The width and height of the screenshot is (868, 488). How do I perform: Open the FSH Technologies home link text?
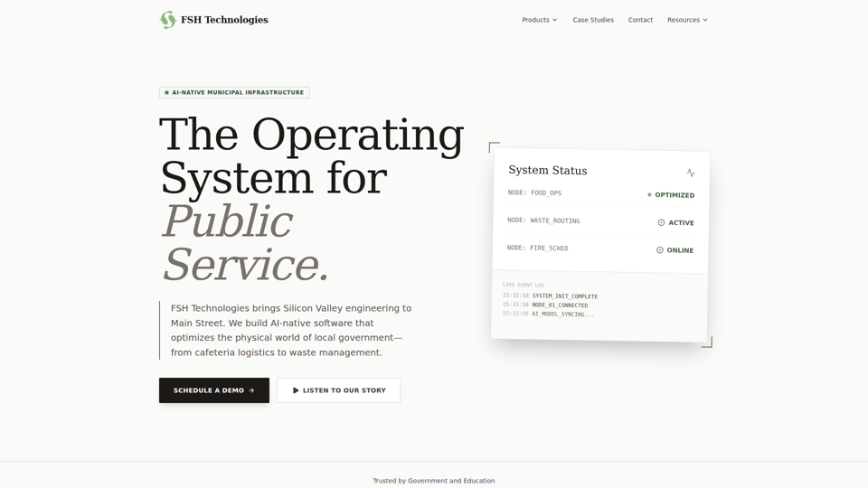pos(224,20)
